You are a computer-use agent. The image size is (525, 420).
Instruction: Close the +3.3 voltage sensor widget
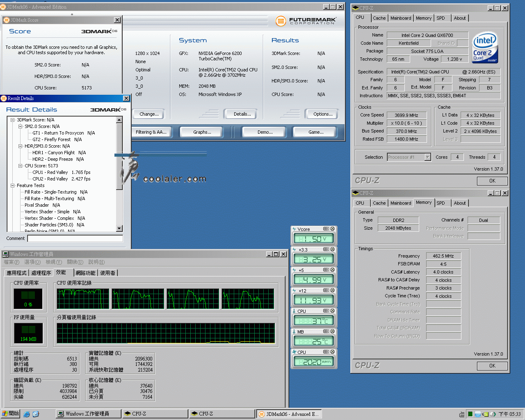[x=333, y=249]
